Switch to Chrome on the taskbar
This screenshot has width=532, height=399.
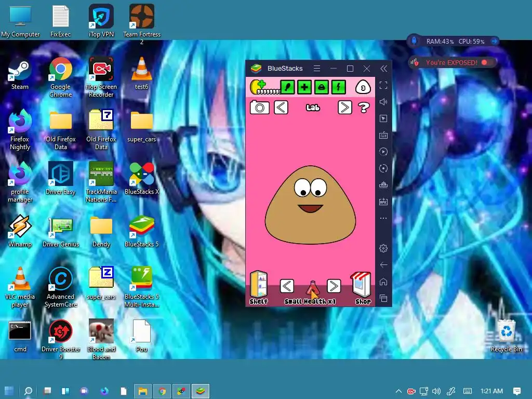point(162,391)
